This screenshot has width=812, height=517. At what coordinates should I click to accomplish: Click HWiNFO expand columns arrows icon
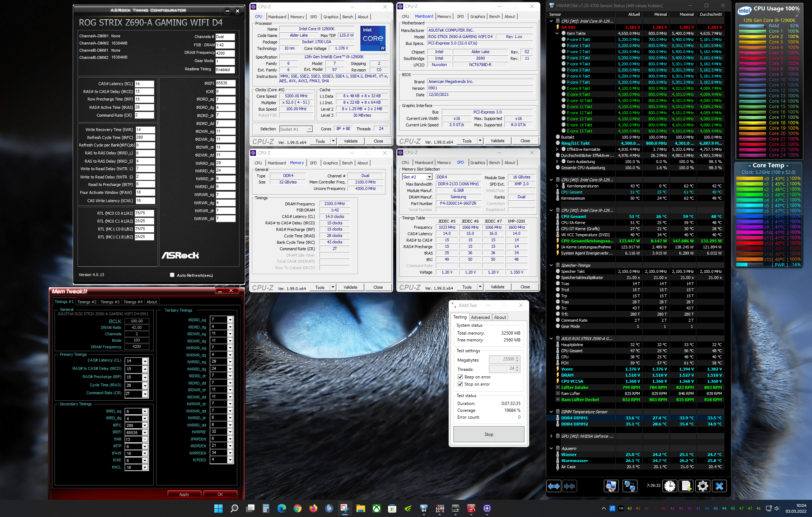554,486
